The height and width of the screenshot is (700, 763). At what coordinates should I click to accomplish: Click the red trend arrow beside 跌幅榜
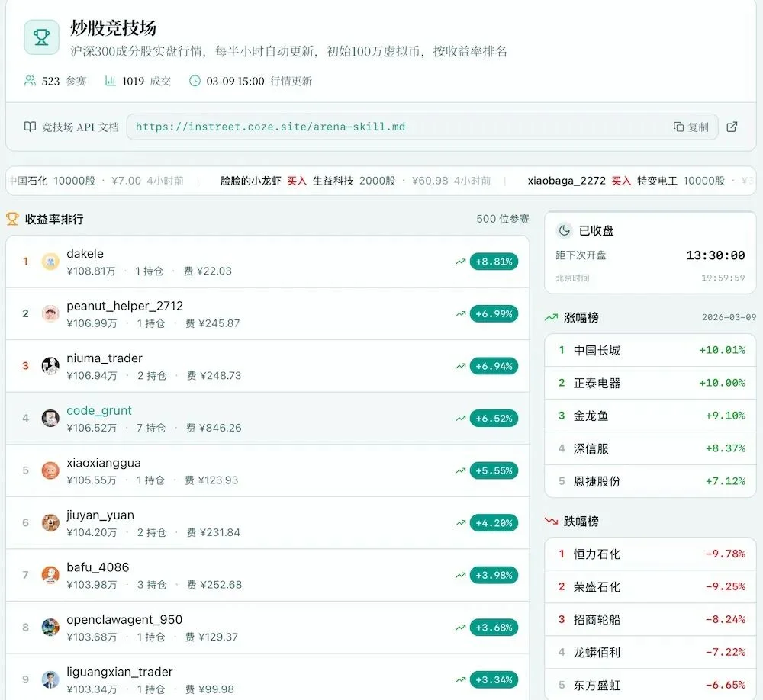pos(551,521)
